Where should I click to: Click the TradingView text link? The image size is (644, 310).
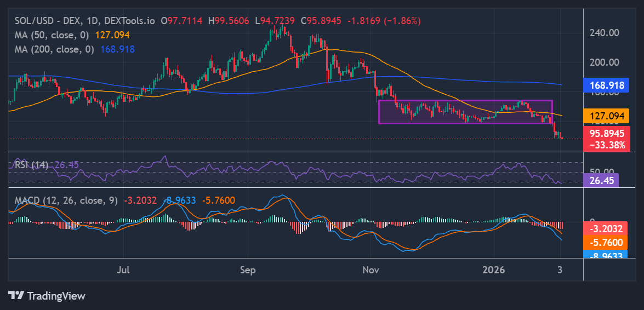pyautogui.click(x=56, y=296)
